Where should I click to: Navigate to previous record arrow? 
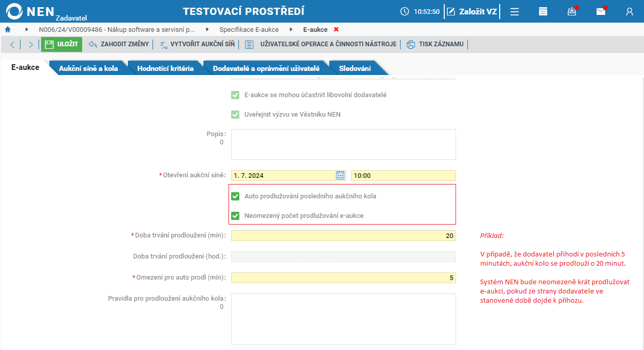click(12, 44)
